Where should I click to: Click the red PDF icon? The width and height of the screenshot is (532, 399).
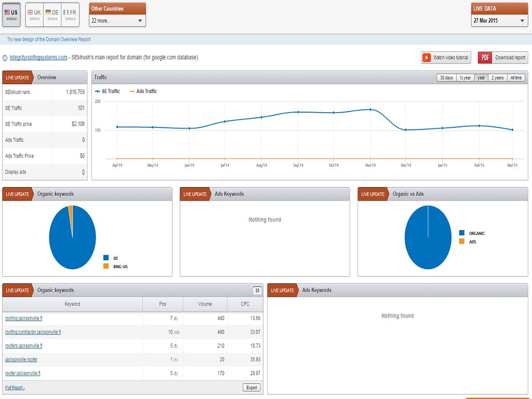485,58
